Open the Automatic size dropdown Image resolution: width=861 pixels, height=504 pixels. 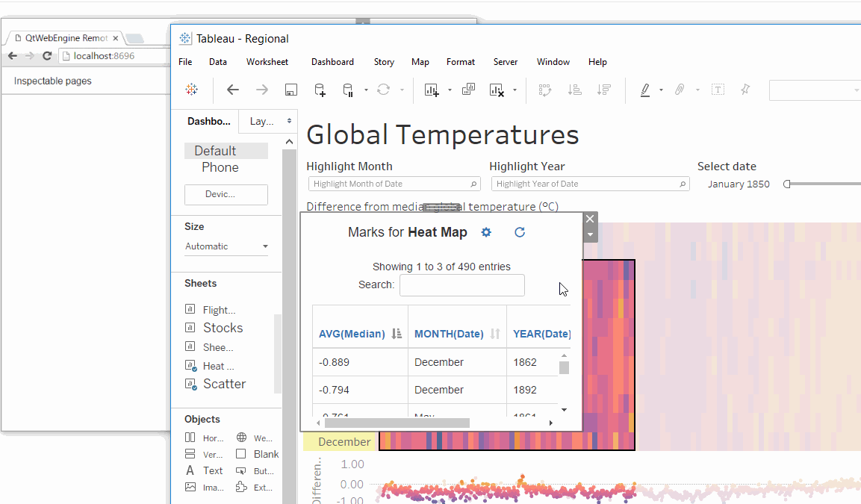click(x=226, y=246)
